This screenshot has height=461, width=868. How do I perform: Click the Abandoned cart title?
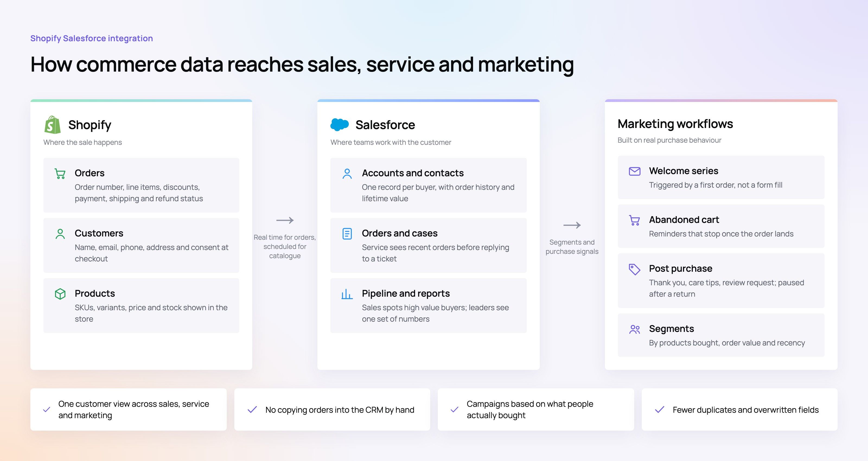click(684, 220)
